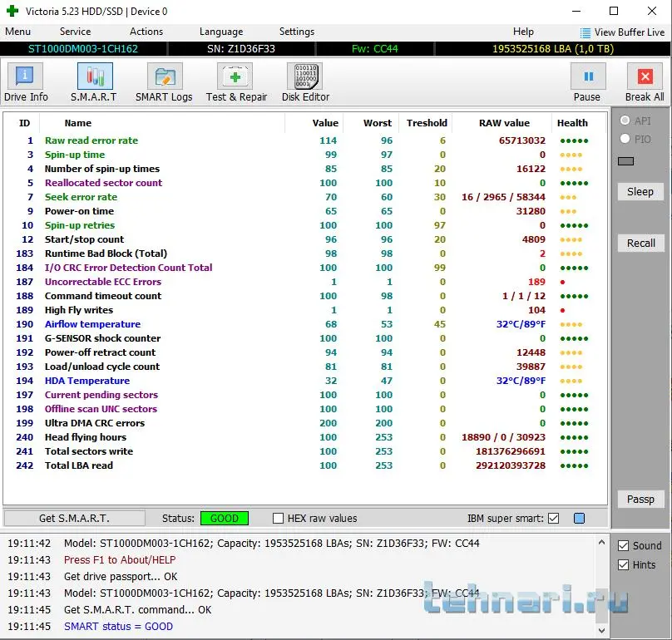Open the Service menu

[x=75, y=32]
